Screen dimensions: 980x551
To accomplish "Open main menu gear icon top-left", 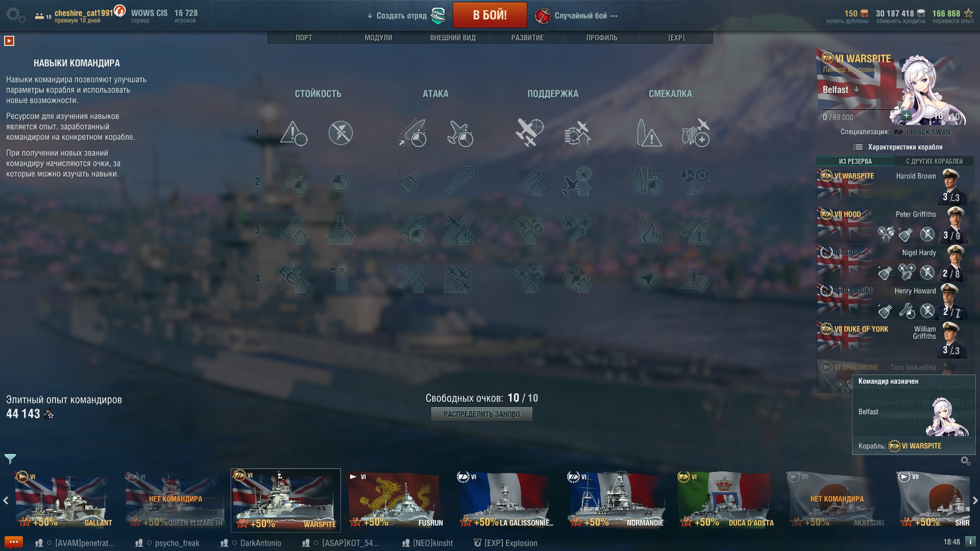I will click(x=15, y=15).
